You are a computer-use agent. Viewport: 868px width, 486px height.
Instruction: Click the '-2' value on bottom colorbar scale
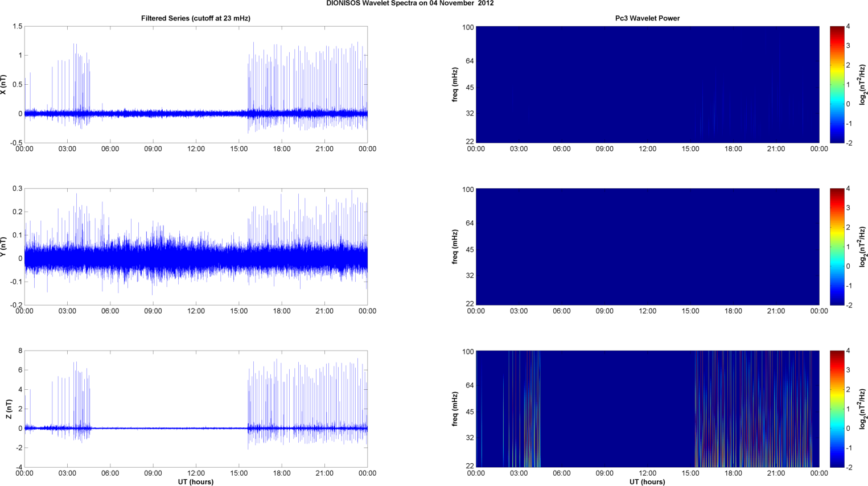[849, 467]
